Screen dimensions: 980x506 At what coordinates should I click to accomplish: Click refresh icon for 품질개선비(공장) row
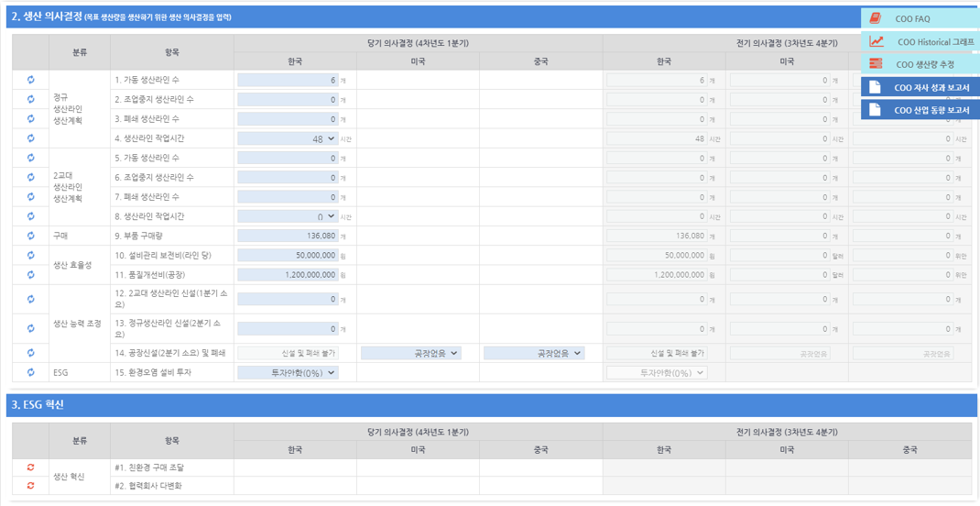(30, 274)
